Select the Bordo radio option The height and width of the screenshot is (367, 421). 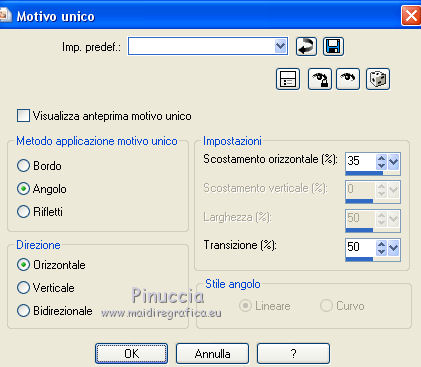click(23, 165)
